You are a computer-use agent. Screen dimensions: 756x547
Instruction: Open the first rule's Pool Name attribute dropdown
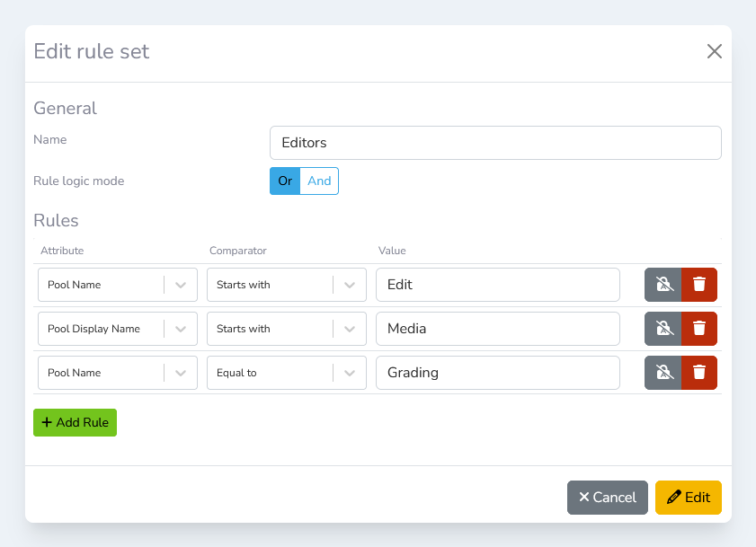(x=117, y=285)
